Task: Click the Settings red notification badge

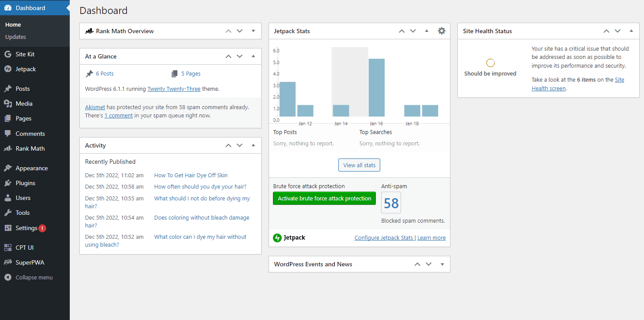Action: point(42,228)
